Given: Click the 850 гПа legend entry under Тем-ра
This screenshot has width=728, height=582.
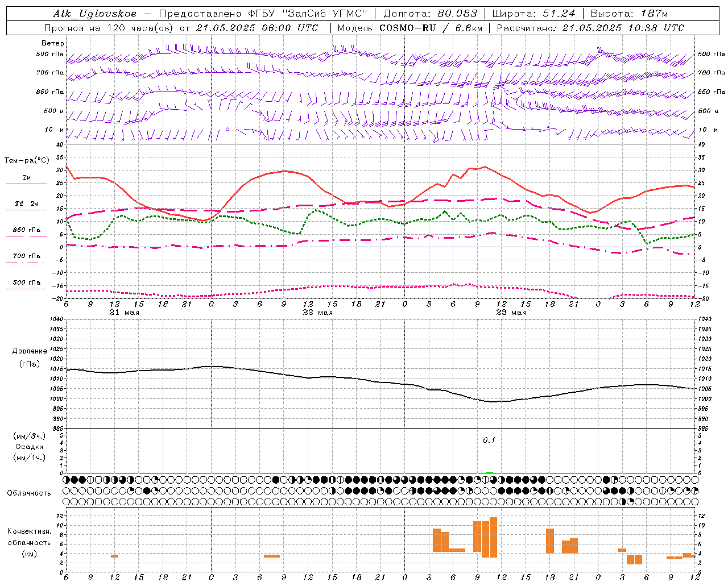Looking at the screenshot, I should pyautogui.click(x=26, y=230).
